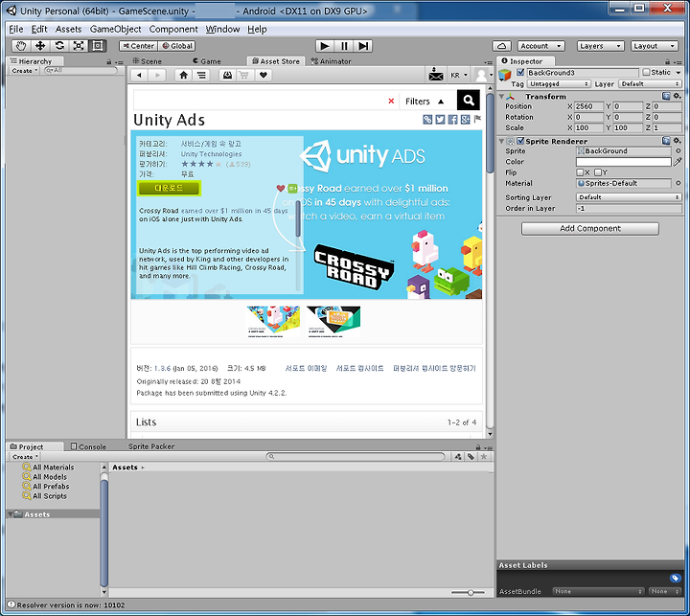Screen dimensions: 690x616
Task: Open the Asset Store inbox envelope icon
Action: pyautogui.click(x=436, y=75)
